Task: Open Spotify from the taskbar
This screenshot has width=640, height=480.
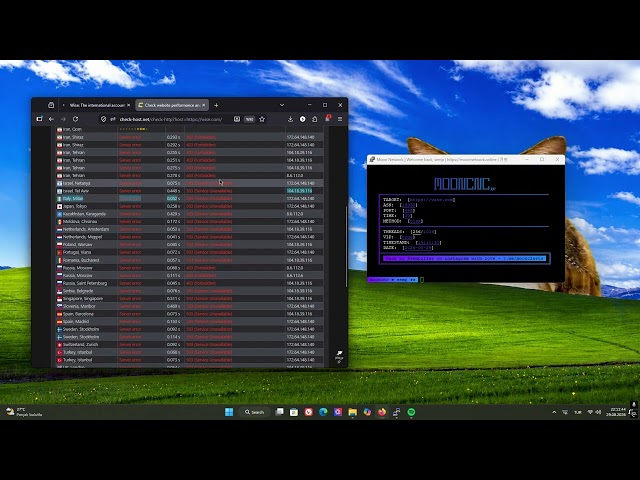Action: (411, 412)
